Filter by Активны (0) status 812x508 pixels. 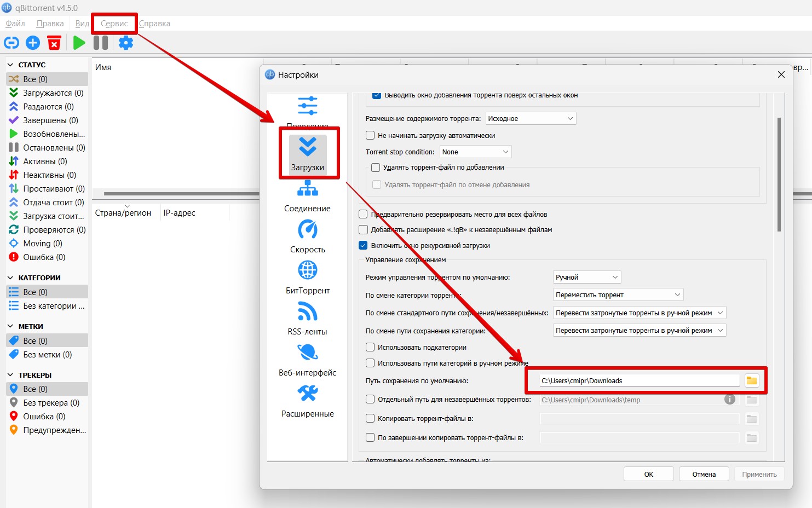47,161
